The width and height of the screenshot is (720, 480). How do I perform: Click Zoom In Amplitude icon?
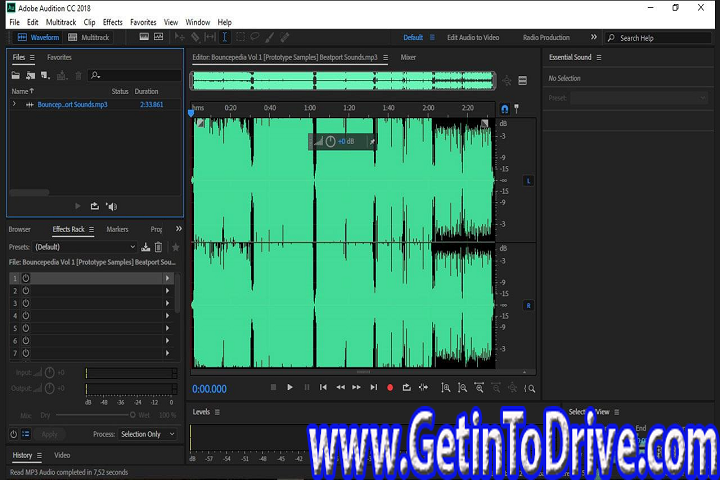coord(445,388)
